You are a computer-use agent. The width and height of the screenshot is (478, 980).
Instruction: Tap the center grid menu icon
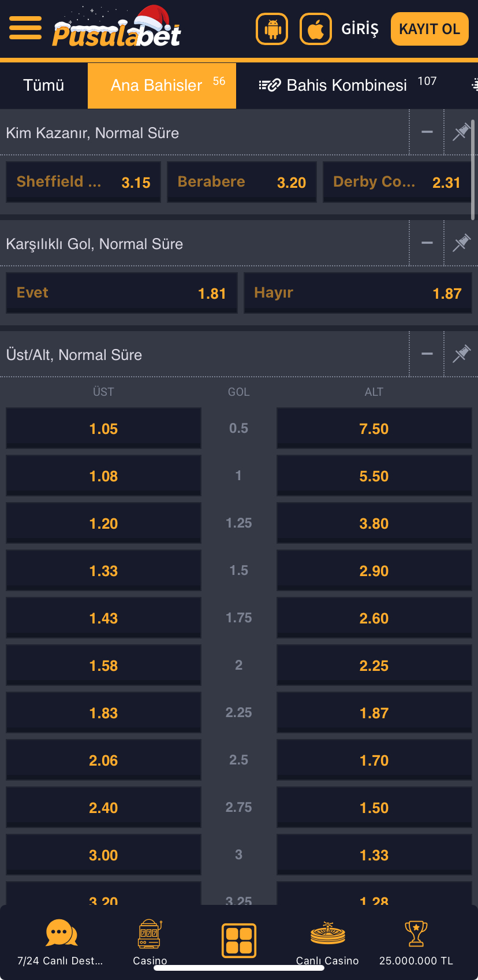(239, 940)
